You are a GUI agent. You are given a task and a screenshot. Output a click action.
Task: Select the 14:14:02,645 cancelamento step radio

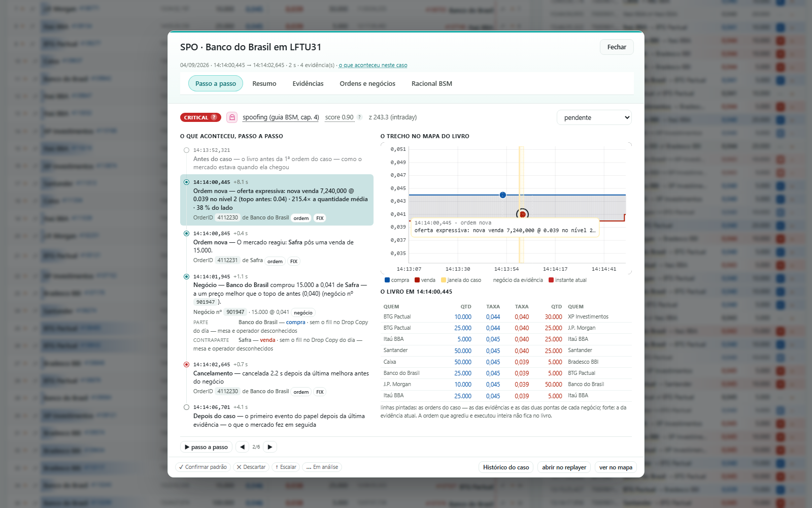click(186, 365)
